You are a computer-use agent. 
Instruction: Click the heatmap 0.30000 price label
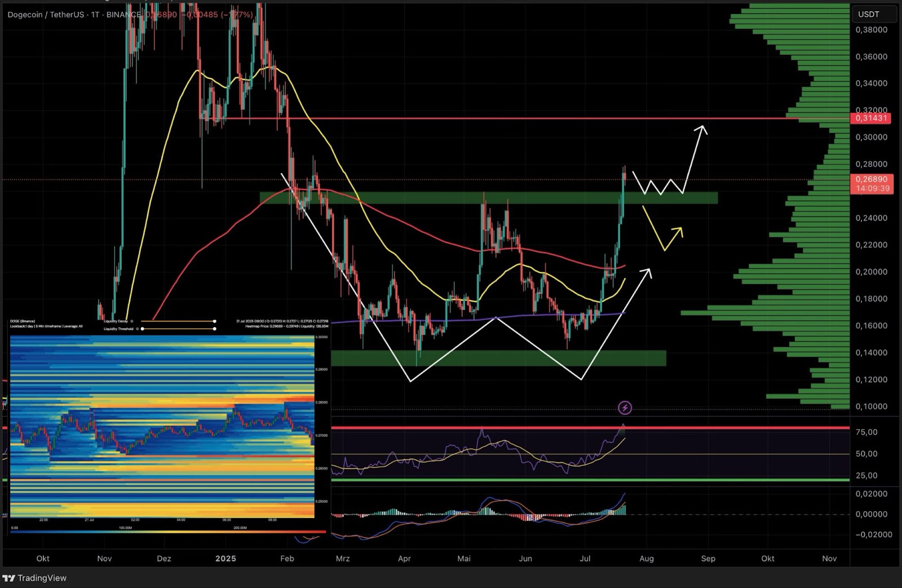click(x=321, y=337)
